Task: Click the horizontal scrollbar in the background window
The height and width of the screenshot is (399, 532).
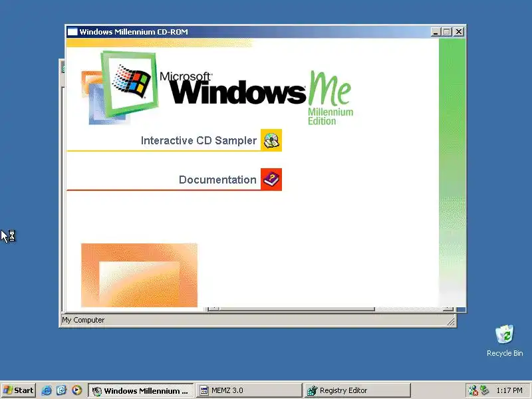Action: pos(331,309)
